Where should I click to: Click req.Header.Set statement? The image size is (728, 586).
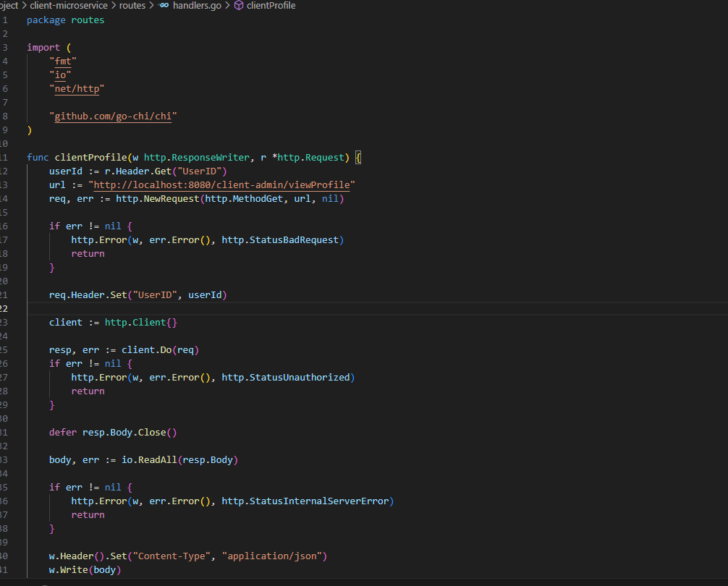[138, 295]
